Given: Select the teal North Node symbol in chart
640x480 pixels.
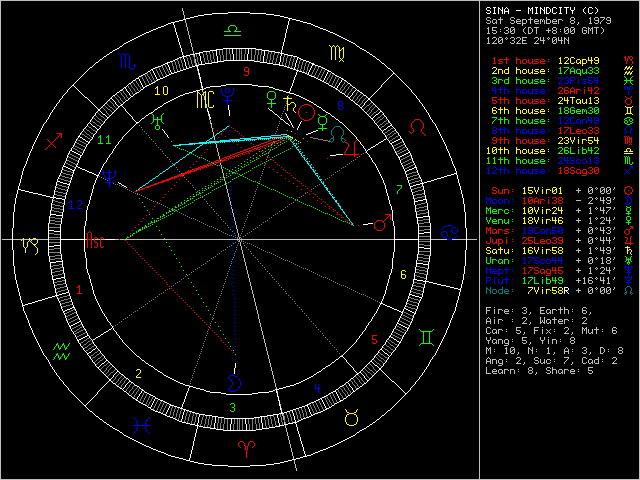Looking at the screenshot, I should click(338, 135).
